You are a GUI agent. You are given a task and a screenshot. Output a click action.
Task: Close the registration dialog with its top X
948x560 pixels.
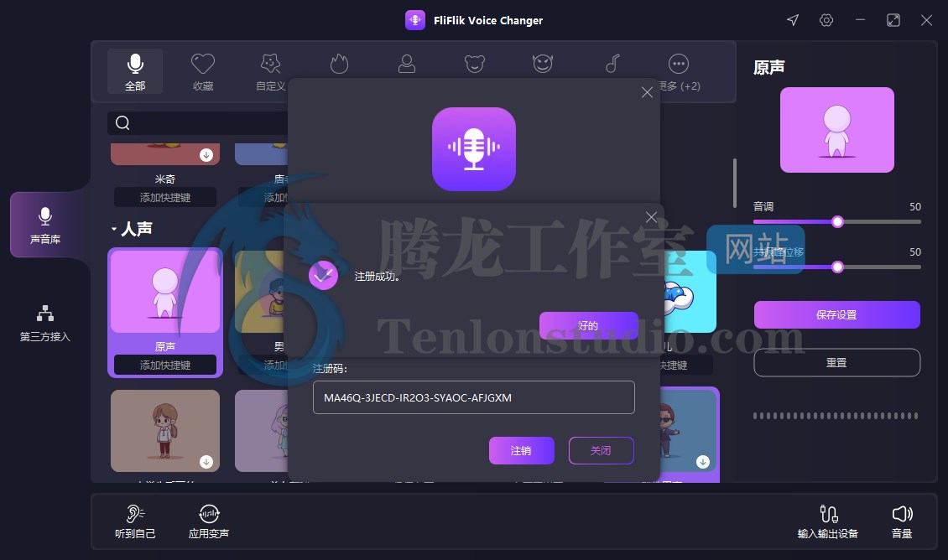[x=647, y=92]
